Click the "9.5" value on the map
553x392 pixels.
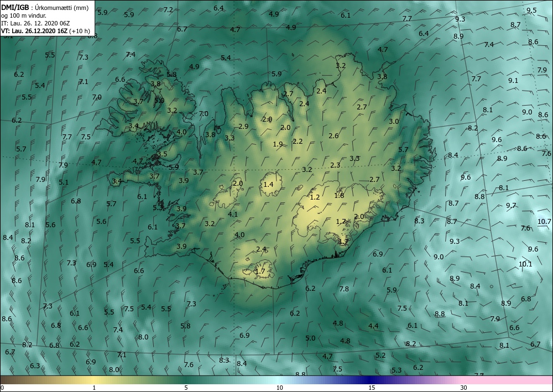tap(531, 10)
